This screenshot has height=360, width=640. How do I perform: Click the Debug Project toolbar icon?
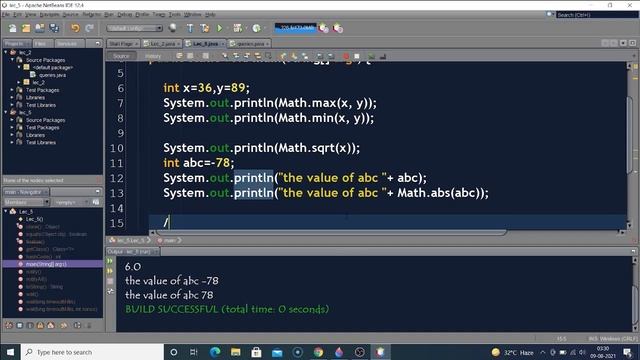click(x=238, y=28)
